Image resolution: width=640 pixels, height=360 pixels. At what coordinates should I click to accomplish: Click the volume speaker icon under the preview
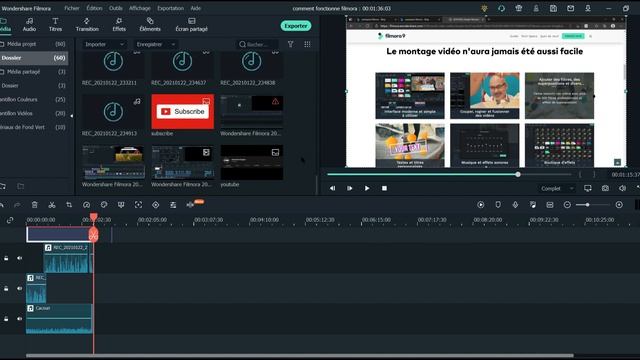pyautogui.click(x=622, y=188)
